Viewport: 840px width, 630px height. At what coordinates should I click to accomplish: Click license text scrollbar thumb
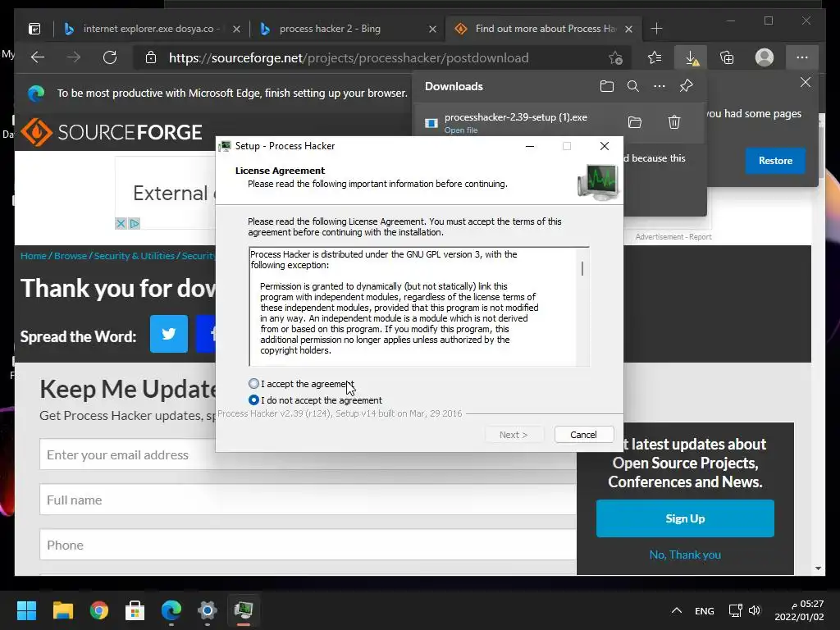point(582,268)
